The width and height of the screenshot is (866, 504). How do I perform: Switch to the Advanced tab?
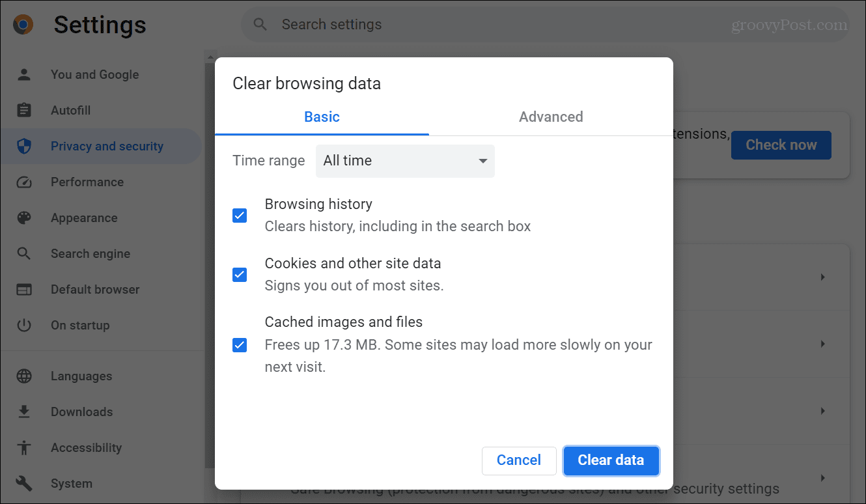(x=551, y=117)
